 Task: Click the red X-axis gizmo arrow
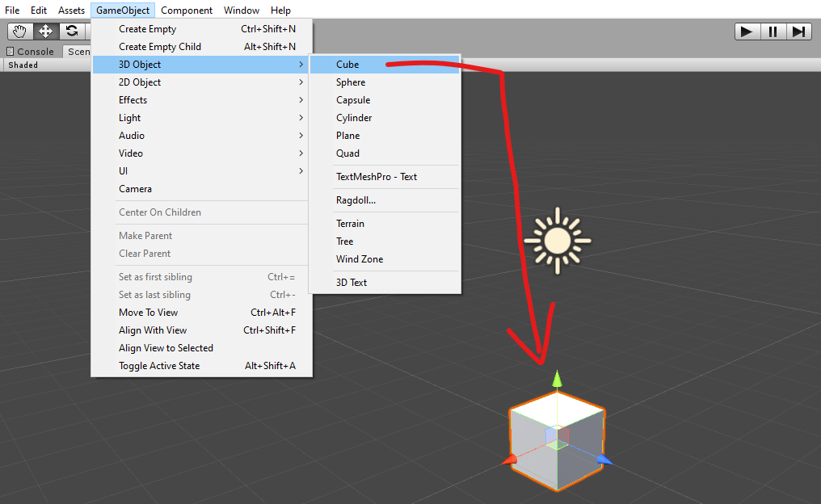pyautogui.click(x=508, y=460)
